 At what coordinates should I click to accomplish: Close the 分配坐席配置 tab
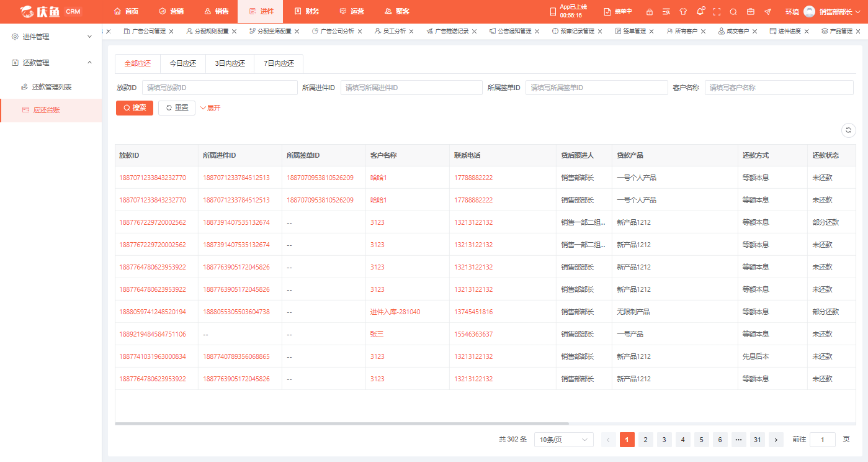pyautogui.click(x=297, y=31)
